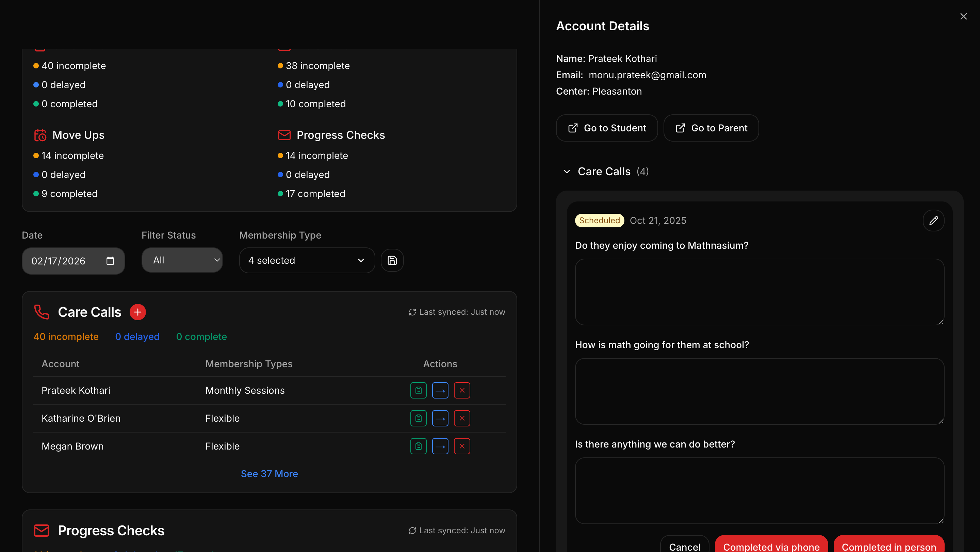Open Go to Student
Screen dimensions: 980x552
click(606, 128)
